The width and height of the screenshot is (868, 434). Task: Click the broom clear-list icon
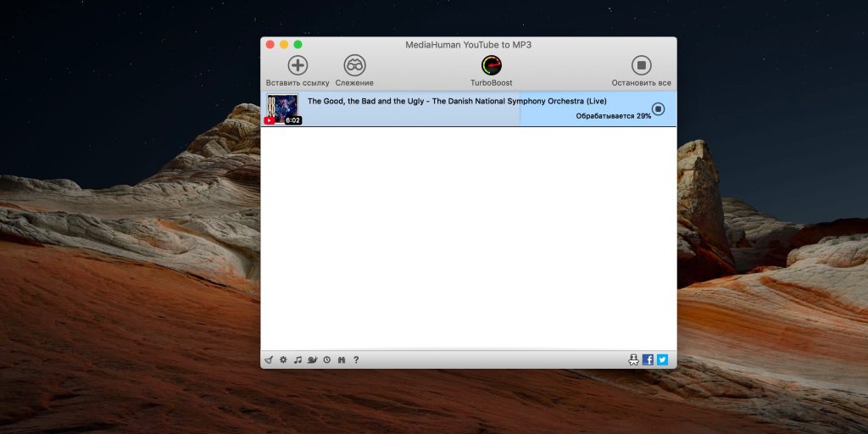point(269,359)
